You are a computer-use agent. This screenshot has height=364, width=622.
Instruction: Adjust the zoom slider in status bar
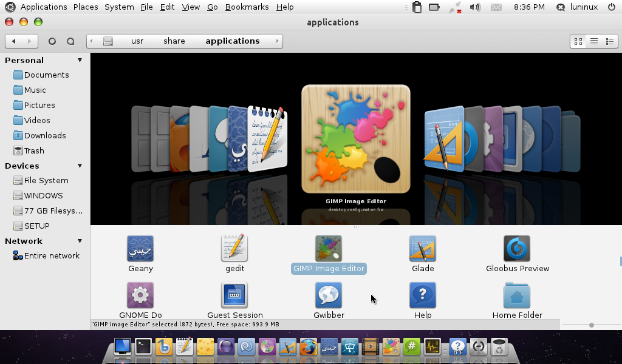point(591,325)
